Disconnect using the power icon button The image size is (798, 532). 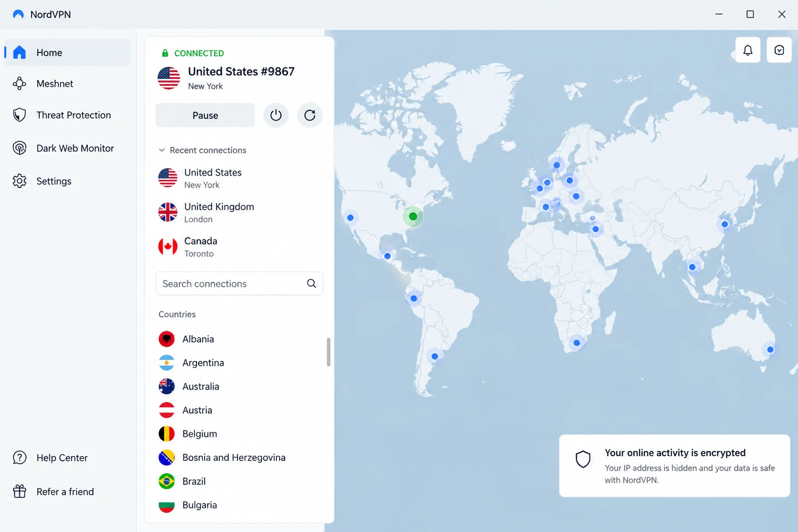pos(276,115)
